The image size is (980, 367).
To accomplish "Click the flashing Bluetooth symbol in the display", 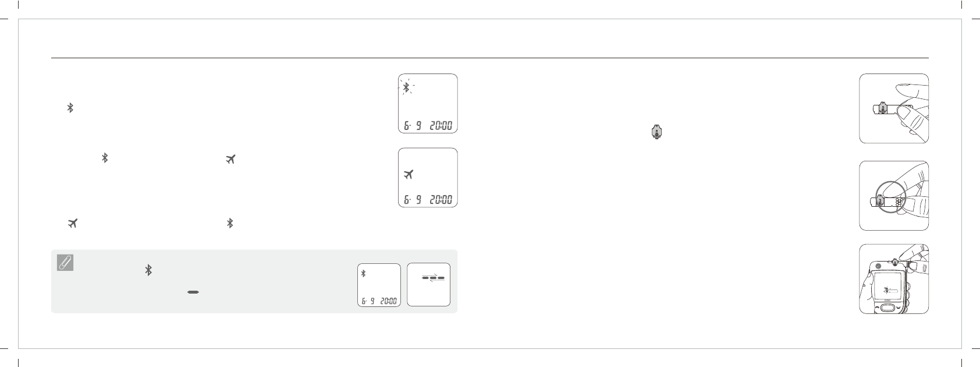I will click(x=407, y=87).
